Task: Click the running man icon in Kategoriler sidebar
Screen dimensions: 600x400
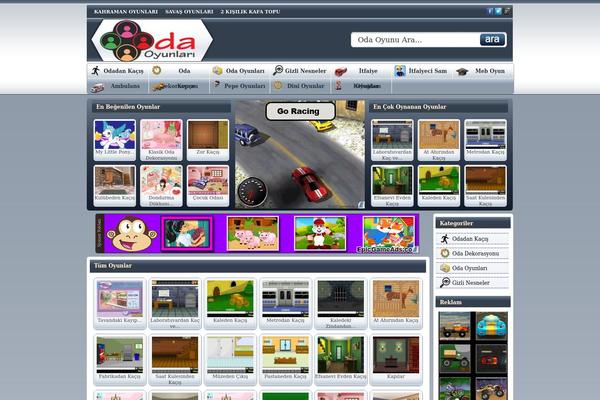Action: pyautogui.click(x=445, y=239)
